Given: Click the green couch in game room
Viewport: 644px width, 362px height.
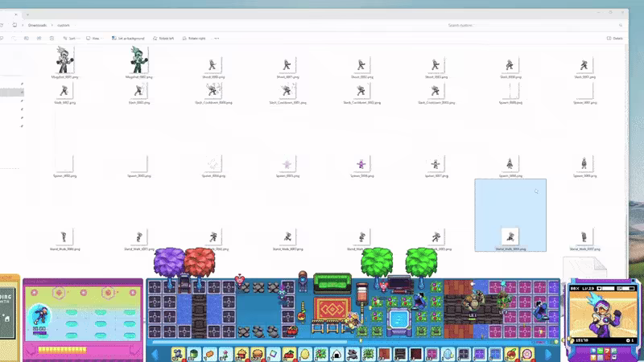Looking at the screenshot, I should (x=332, y=282).
